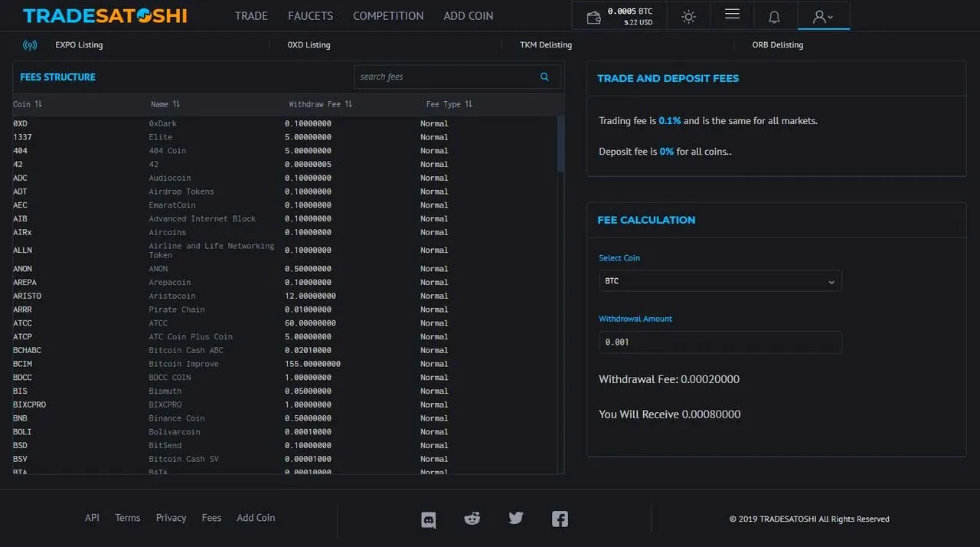Click the Pirate Chain name cell

click(x=177, y=310)
